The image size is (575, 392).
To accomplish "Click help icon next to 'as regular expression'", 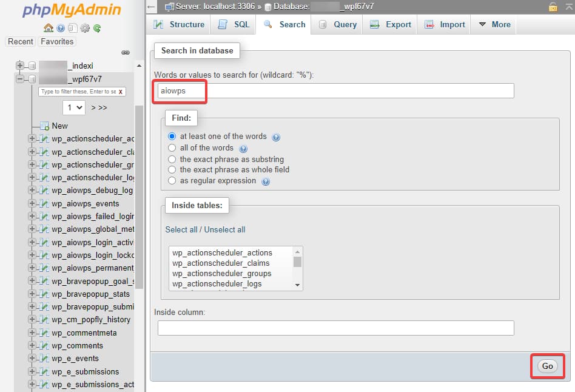I will (x=266, y=181).
